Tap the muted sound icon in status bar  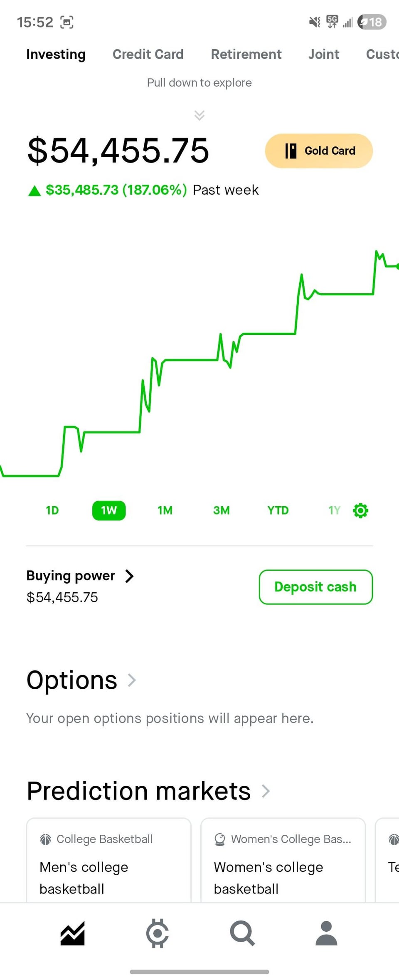(315, 22)
